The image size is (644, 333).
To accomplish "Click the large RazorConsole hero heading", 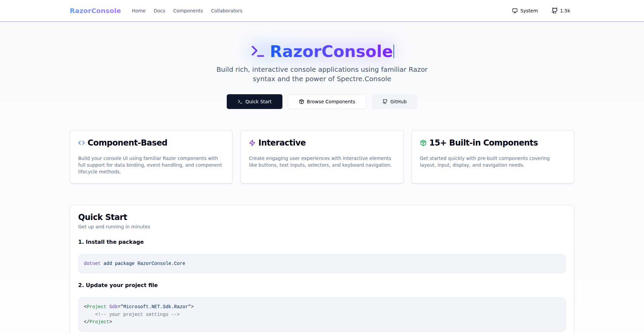I will [331, 51].
